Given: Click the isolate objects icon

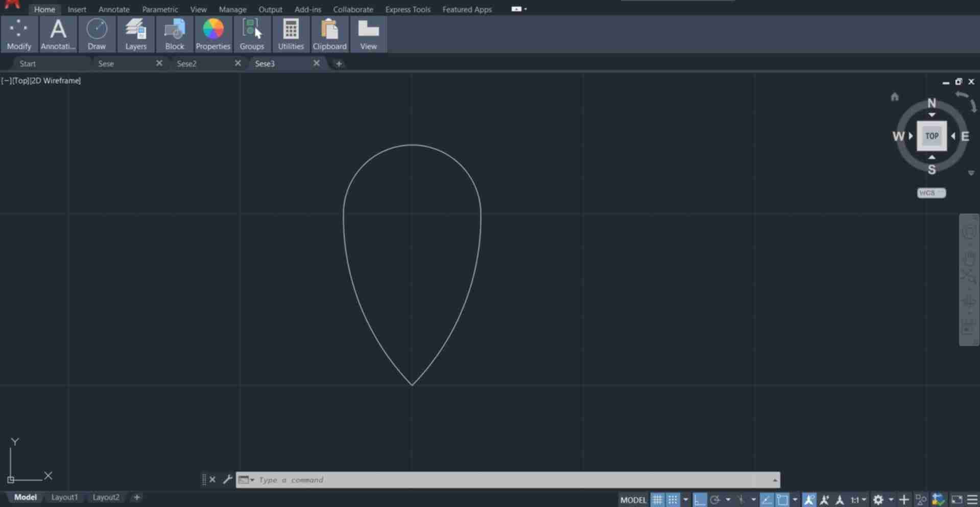Looking at the screenshot, I should (921, 500).
